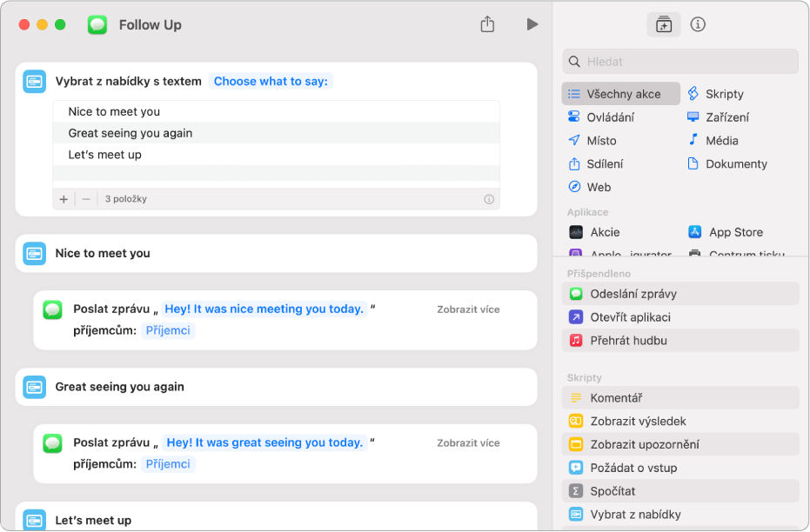Select the Přehrát hudbu action

pyautogui.click(x=627, y=341)
